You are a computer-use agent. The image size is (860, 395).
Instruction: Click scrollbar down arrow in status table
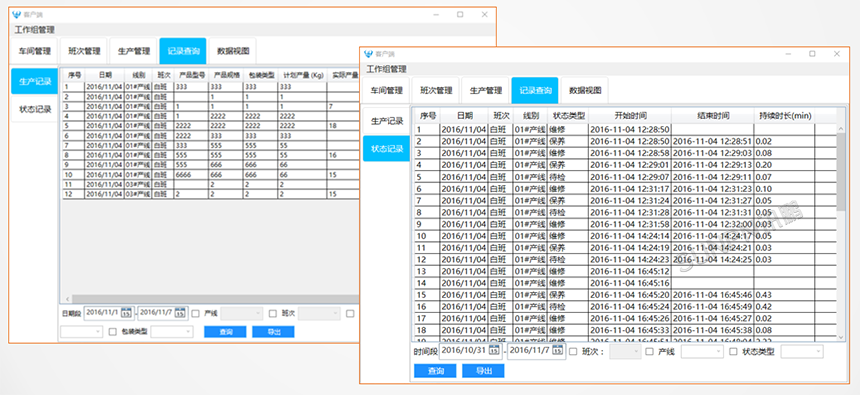point(841,337)
